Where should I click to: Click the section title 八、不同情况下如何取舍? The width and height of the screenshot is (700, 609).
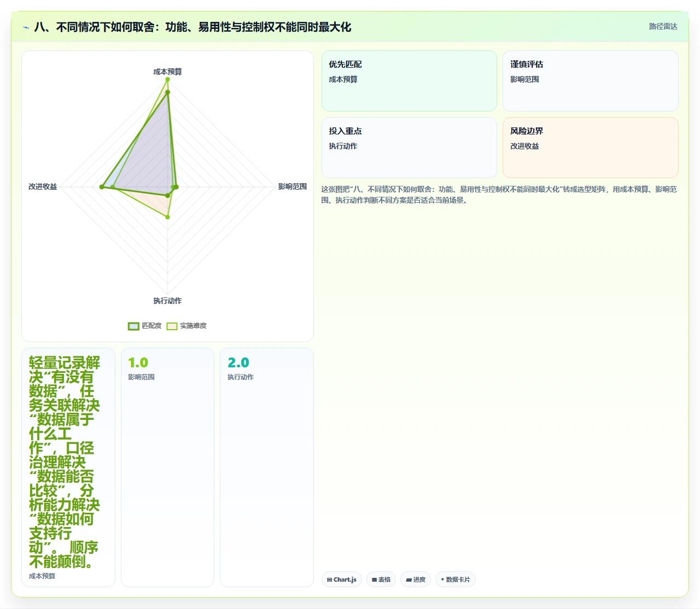pos(192,27)
